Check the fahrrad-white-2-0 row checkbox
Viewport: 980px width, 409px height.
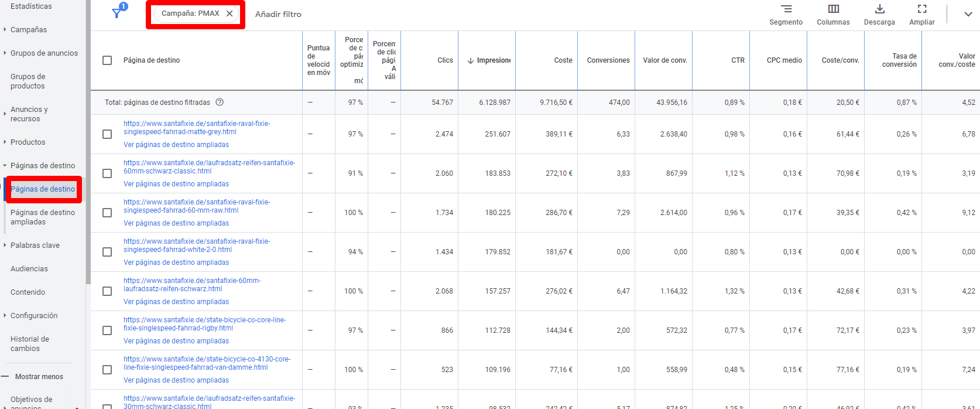[x=107, y=252]
